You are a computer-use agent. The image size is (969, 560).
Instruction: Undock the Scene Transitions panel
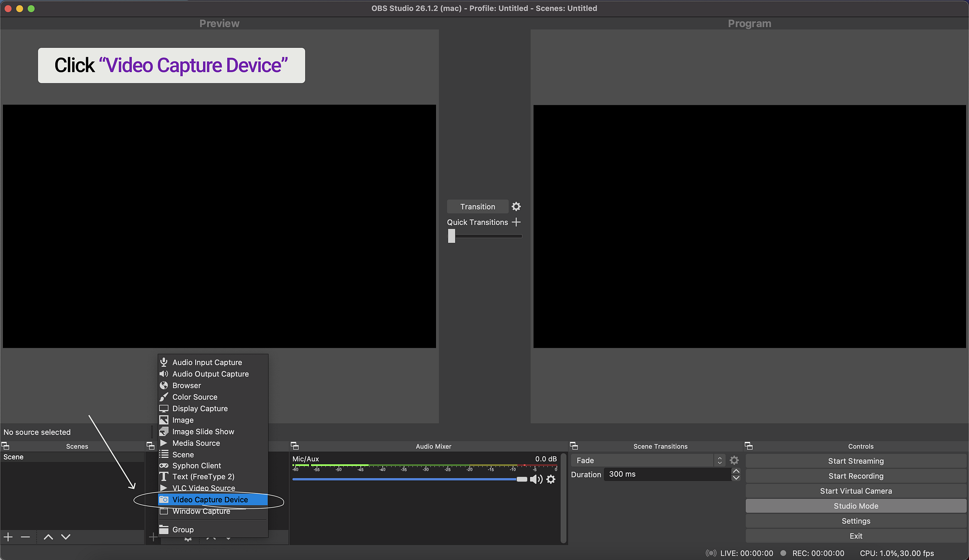point(574,446)
